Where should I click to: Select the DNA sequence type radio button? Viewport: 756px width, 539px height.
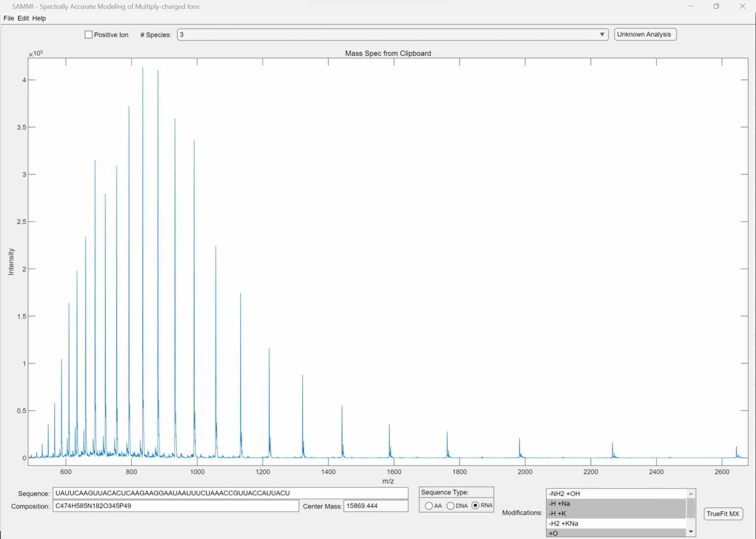[451, 506]
